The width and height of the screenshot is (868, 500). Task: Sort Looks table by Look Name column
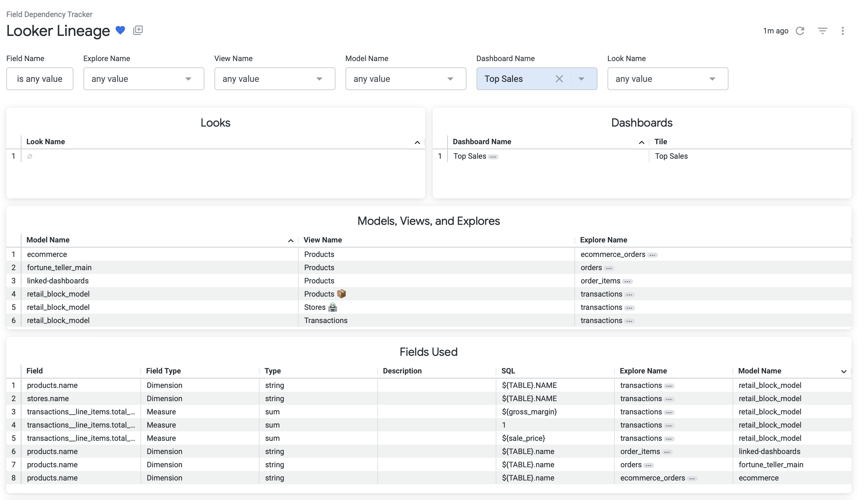pyautogui.click(x=46, y=142)
